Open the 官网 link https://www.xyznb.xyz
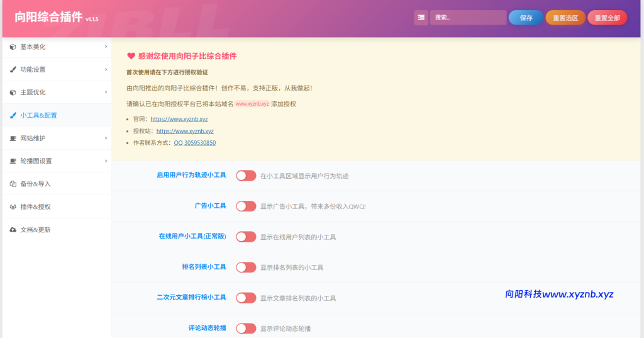This screenshot has width=644, height=338. coord(179,119)
